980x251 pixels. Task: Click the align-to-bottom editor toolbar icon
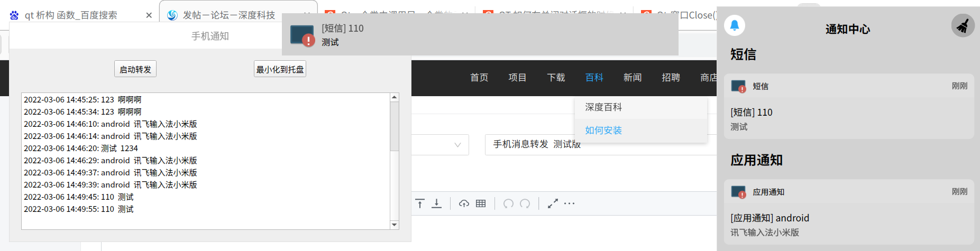tap(436, 203)
